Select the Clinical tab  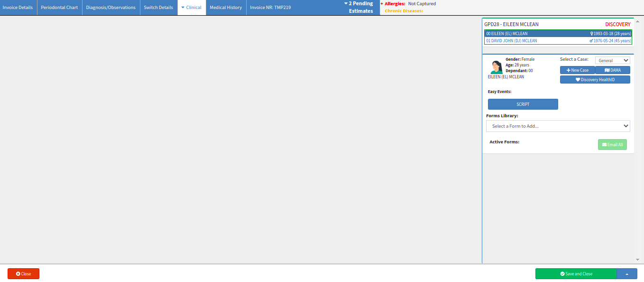click(x=192, y=8)
